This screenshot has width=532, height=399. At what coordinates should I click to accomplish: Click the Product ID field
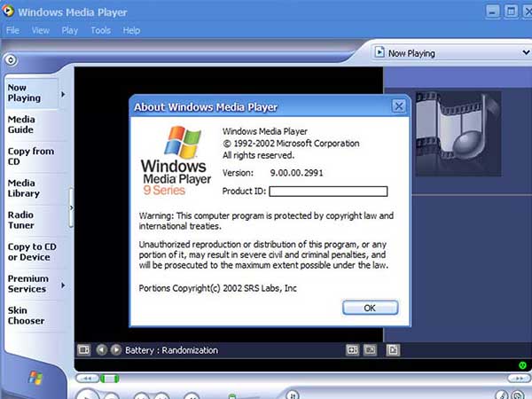[328, 192]
